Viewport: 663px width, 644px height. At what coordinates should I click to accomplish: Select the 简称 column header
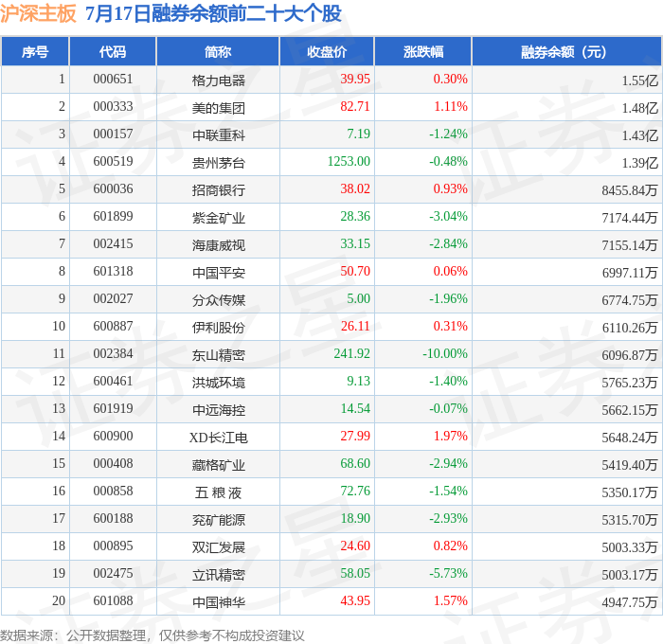(218, 51)
